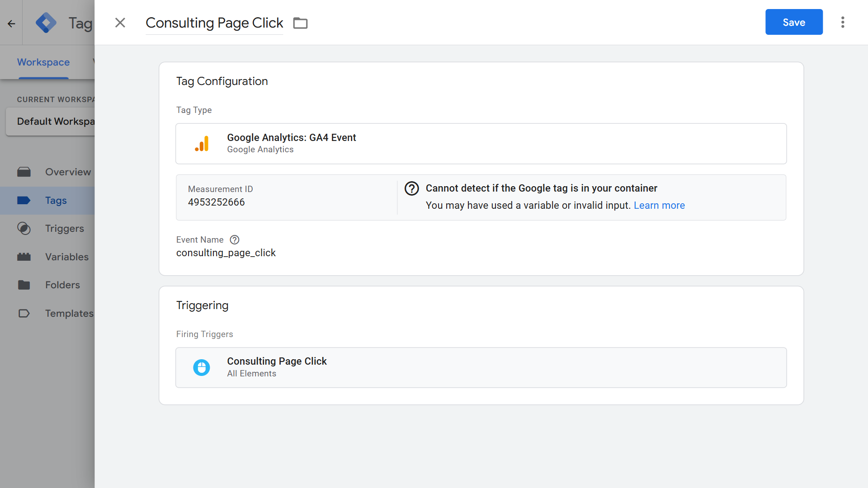
Task: Click the Variables brick icon
Action: point(24,257)
